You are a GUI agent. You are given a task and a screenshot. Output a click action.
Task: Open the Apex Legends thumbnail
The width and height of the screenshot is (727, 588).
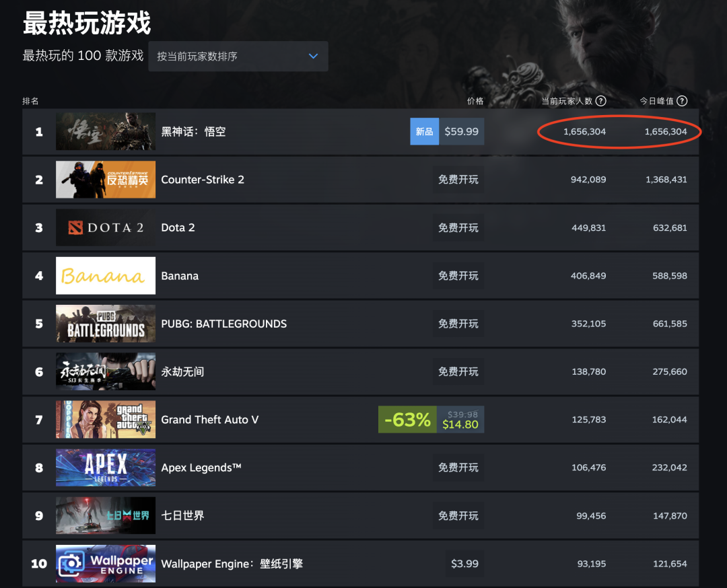pyautogui.click(x=106, y=468)
